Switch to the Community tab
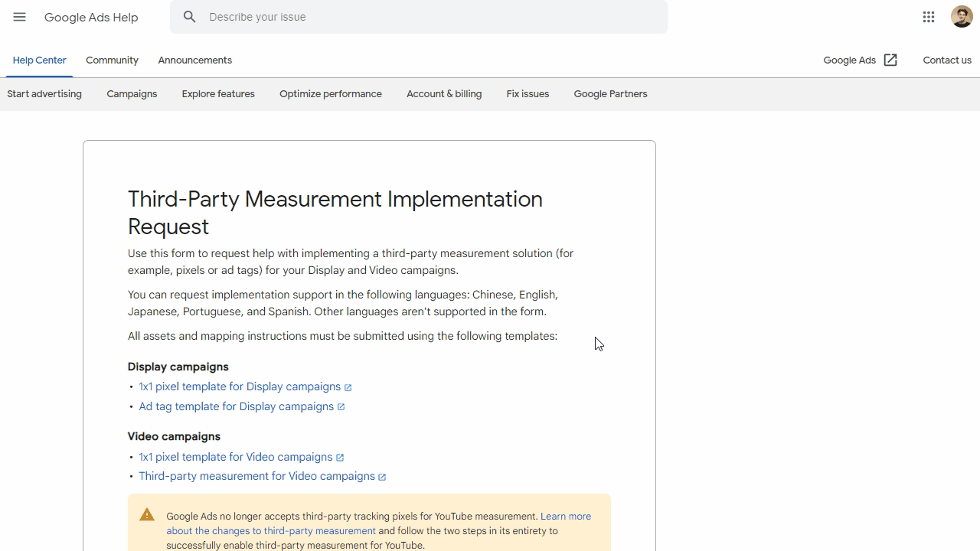 [x=112, y=60]
